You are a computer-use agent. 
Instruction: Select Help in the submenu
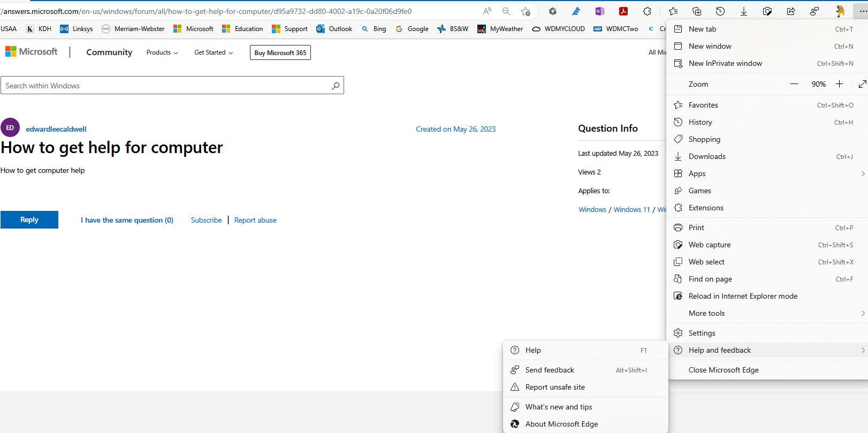[x=585, y=350]
